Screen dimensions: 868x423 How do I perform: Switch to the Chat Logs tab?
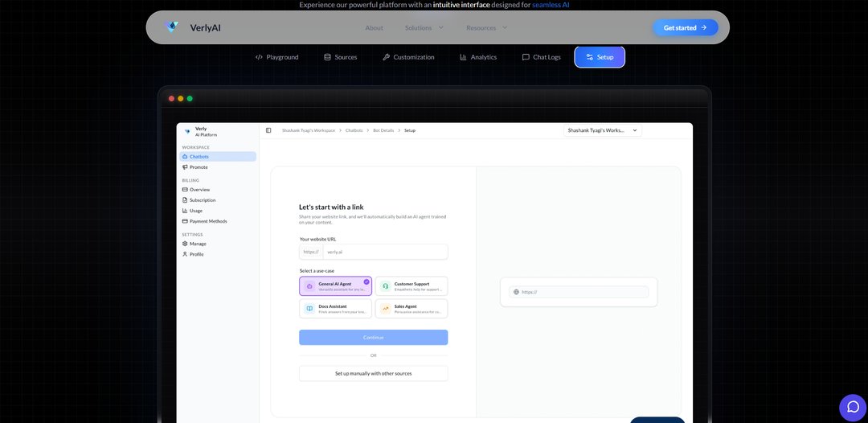coord(541,57)
